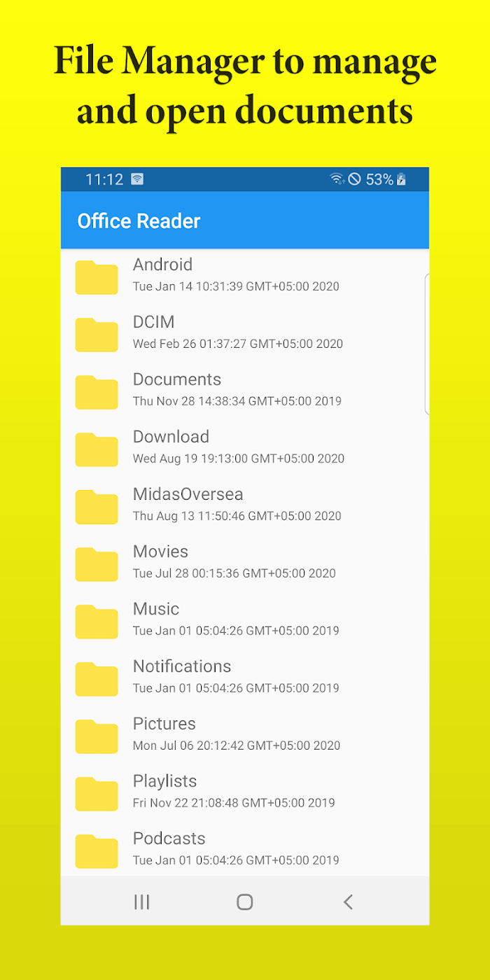The height and width of the screenshot is (980, 490).
Task: Grab the file list scrollbar handle
Action: coord(427,344)
